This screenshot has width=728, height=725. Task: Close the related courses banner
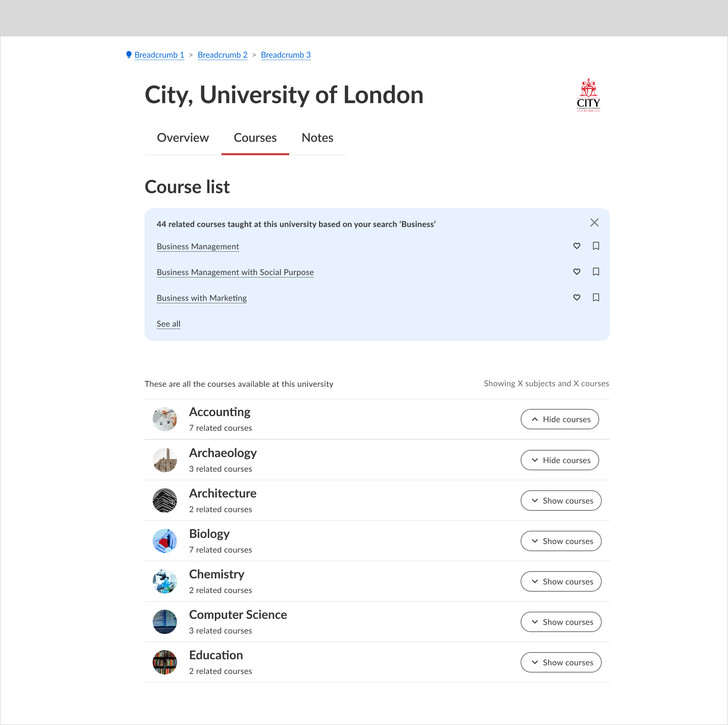tap(595, 222)
